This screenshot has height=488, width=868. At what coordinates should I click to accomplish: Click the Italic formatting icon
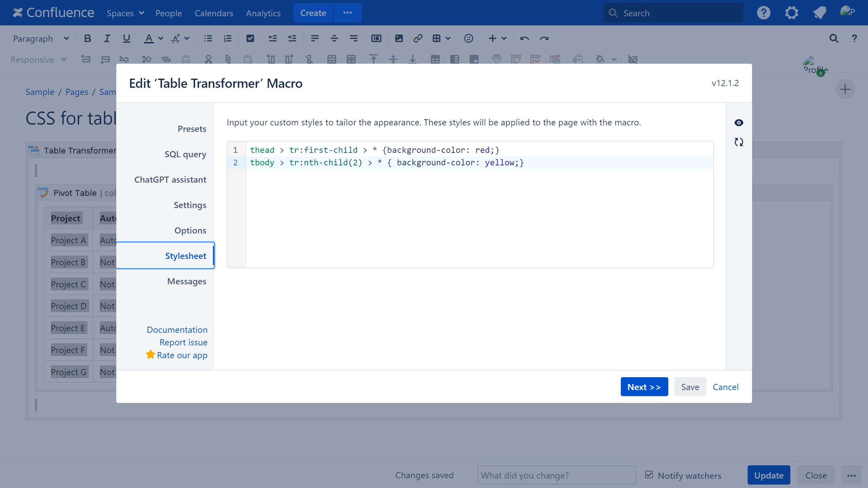107,39
